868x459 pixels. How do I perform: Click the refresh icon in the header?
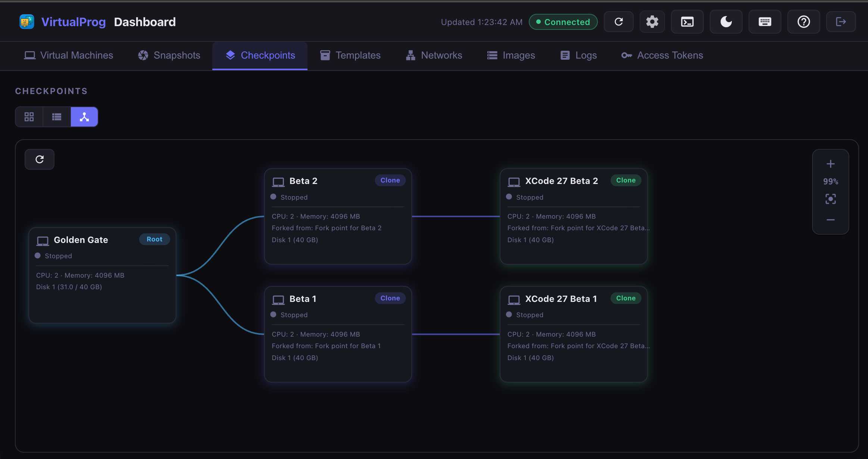coord(618,22)
